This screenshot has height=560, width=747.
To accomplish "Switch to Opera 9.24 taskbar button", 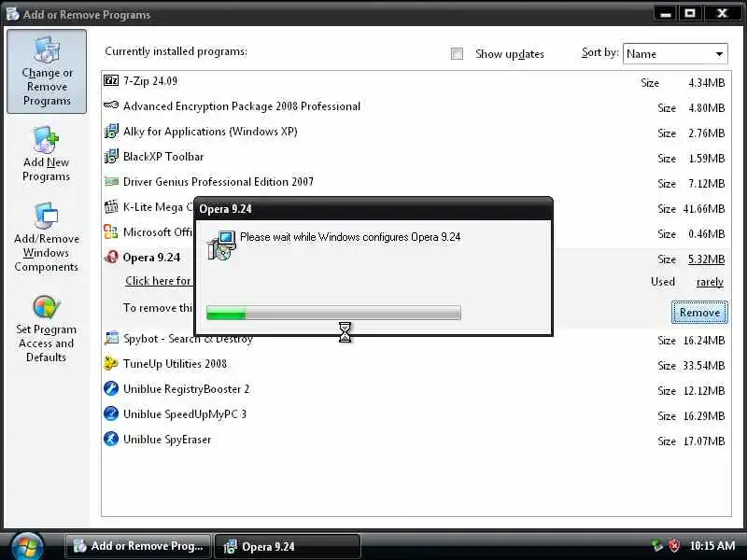I will (288, 546).
